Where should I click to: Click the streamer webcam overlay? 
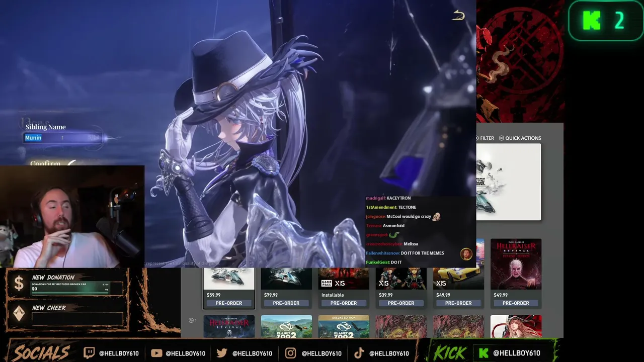pos(72,217)
